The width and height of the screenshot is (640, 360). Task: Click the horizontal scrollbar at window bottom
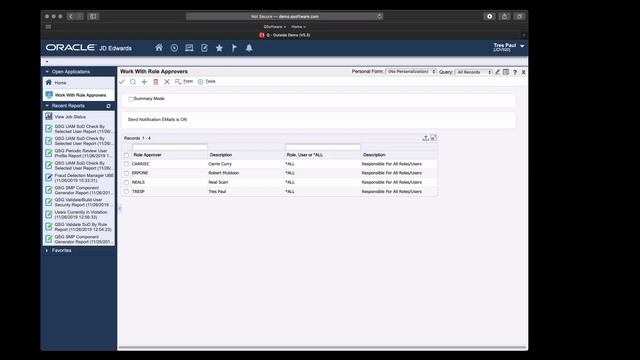pos(322,348)
